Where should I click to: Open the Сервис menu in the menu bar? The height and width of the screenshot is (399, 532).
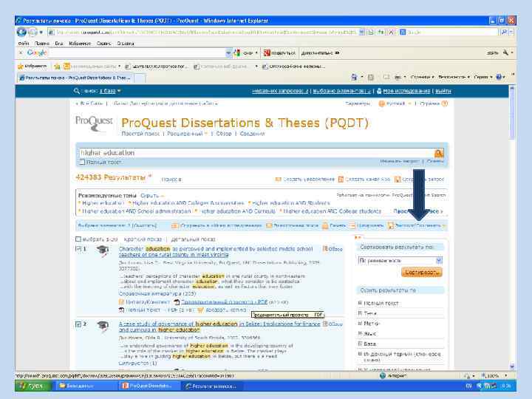[104, 44]
